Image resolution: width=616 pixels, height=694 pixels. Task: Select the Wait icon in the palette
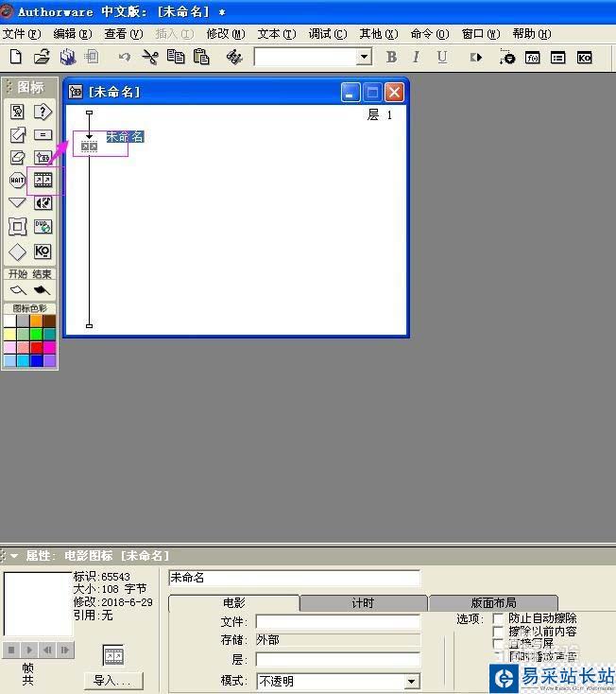click(17, 181)
